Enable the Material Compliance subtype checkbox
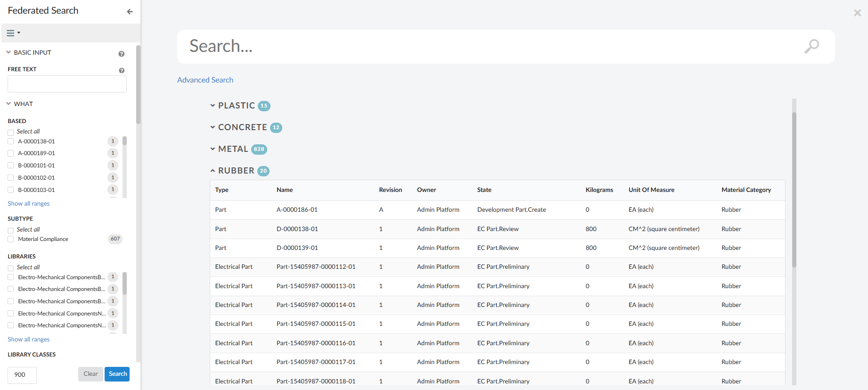The image size is (868, 390). click(x=11, y=239)
